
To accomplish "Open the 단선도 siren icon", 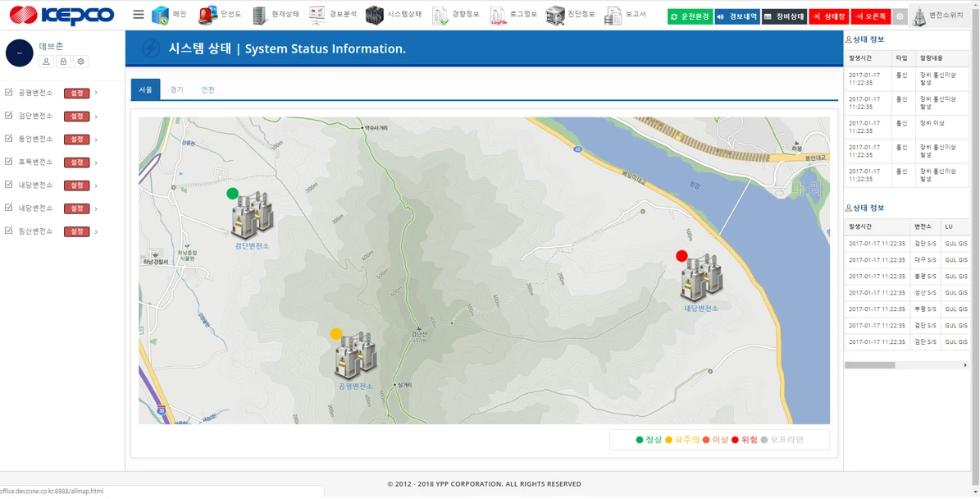I will point(208,15).
